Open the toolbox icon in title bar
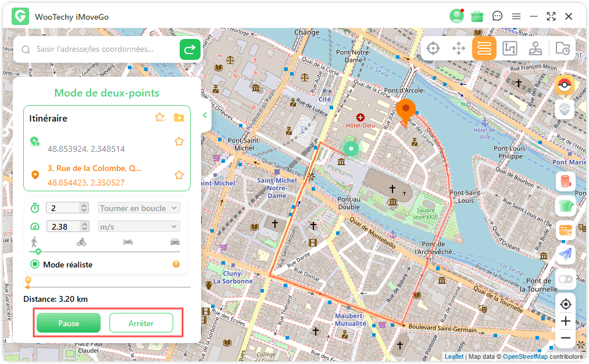Screen dimensions: 589x364 (x=477, y=16)
